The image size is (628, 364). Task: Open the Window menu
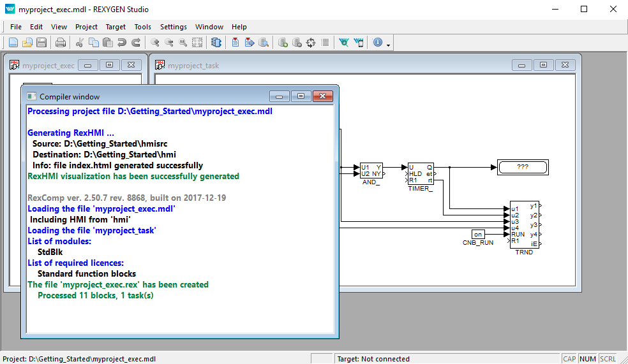click(209, 27)
